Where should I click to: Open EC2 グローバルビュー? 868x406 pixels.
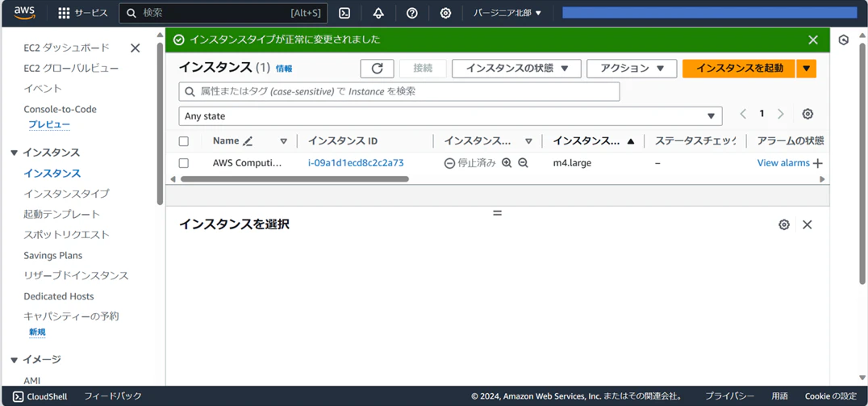[71, 68]
